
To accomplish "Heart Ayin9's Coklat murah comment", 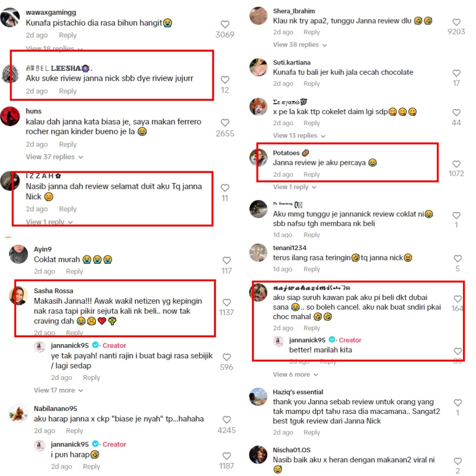I will pos(226,261).
